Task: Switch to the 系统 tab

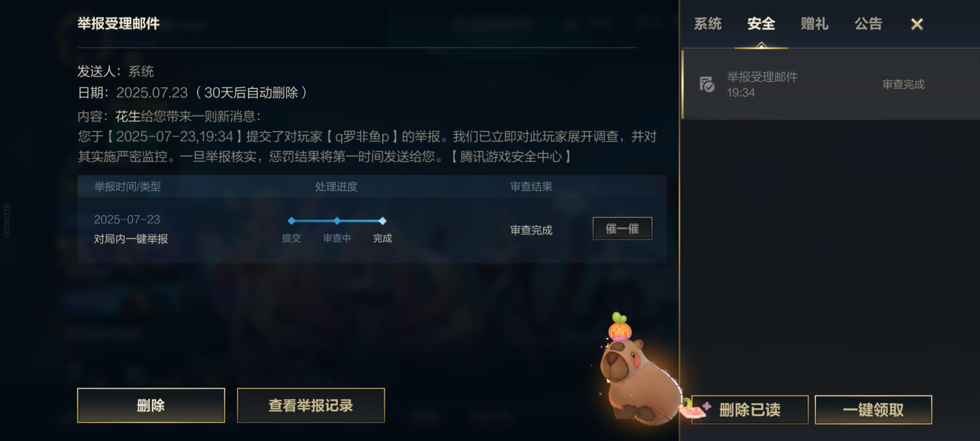Action: tap(708, 24)
